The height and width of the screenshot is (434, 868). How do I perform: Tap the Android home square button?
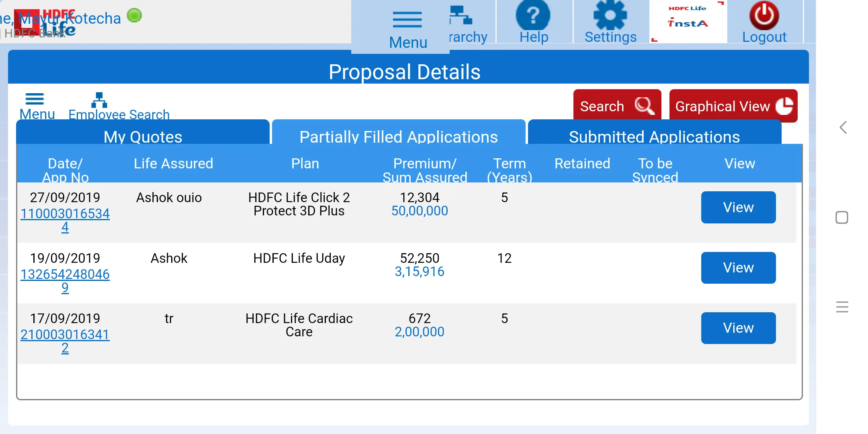[842, 217]
